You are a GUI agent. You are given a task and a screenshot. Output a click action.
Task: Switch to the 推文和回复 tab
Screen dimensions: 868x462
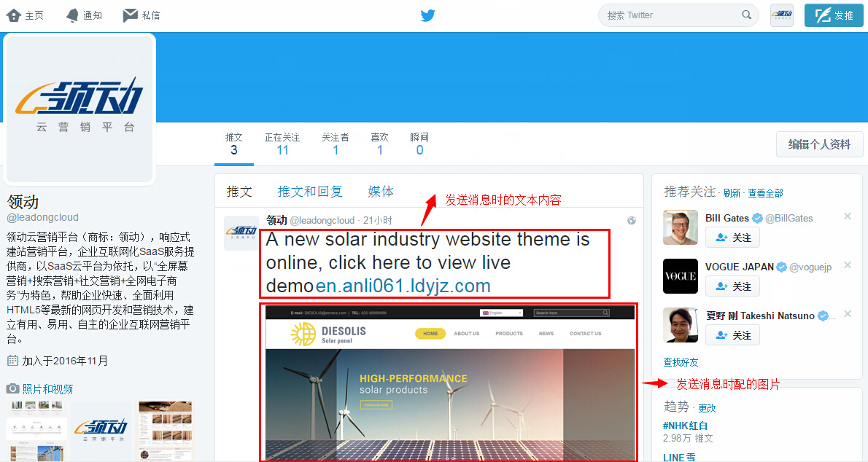(310, 191)
